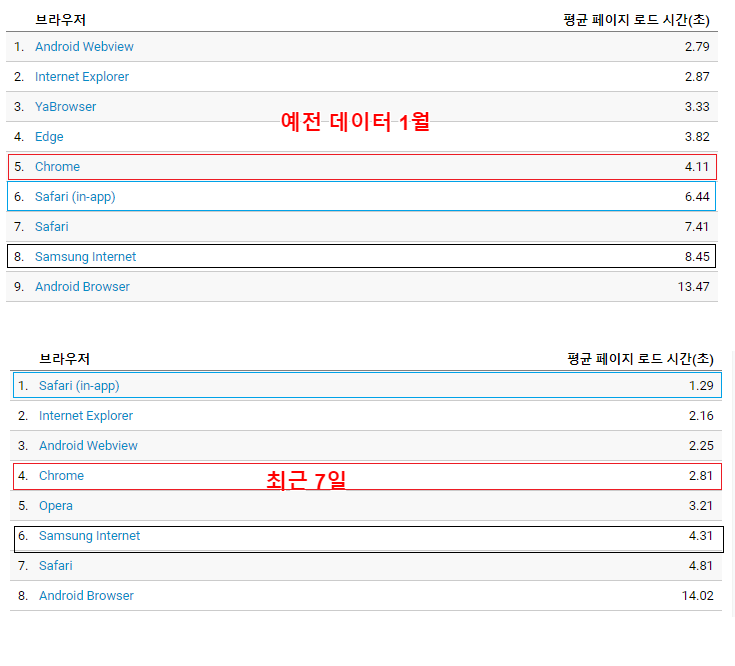The width and height of the screenshot is (735, 666).
Task: Sort by 평균 페이지 로드 시간(초) in second table
Action: point(640,359)
